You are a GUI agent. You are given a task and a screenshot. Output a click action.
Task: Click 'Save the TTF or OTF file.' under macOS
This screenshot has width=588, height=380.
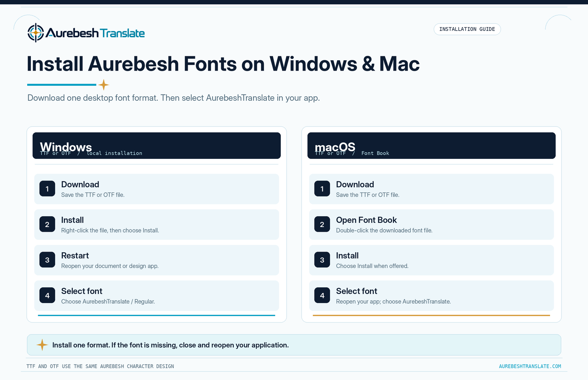367,195
